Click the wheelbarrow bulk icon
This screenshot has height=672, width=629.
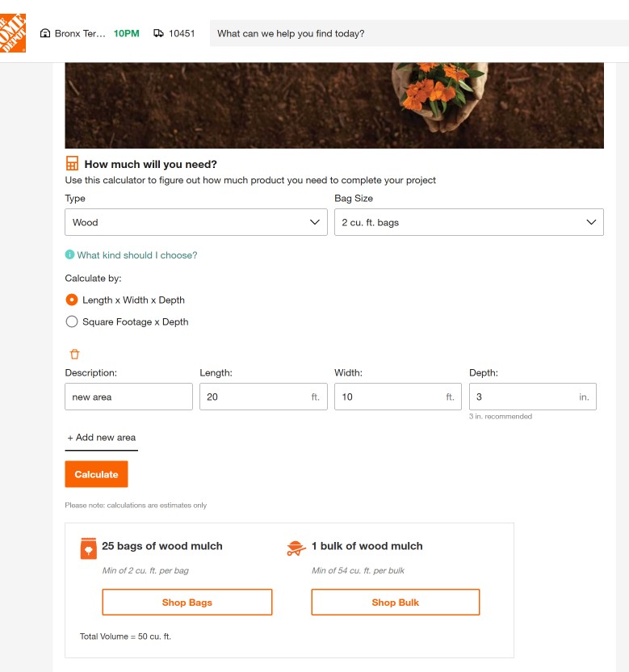[x=296, y=548]
